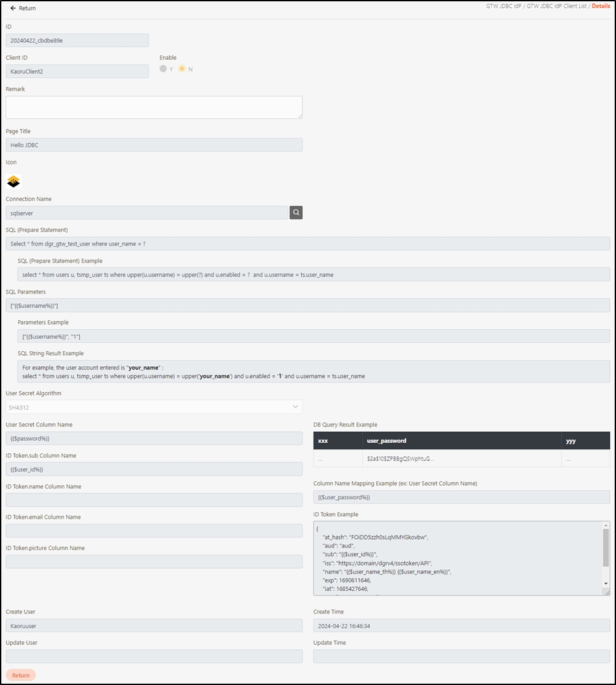Select the Enable N radio button
Image resolution: width=616 pixels, height=685 pixels.
point(182,69)
